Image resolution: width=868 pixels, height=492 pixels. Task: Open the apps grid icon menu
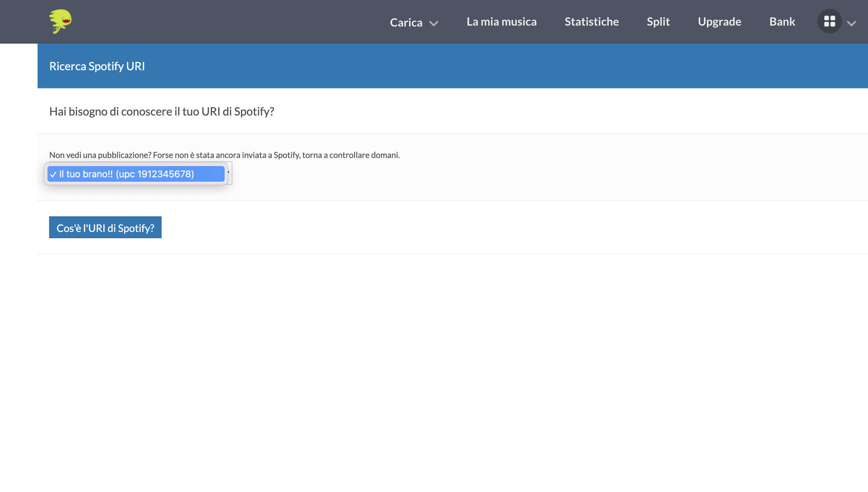830,21
